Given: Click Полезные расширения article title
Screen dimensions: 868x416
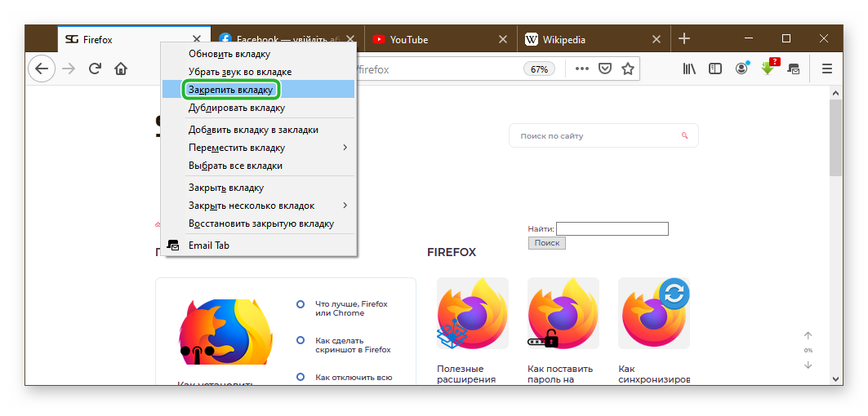Looking at the screenshot, I should click(x=466, y=374).
